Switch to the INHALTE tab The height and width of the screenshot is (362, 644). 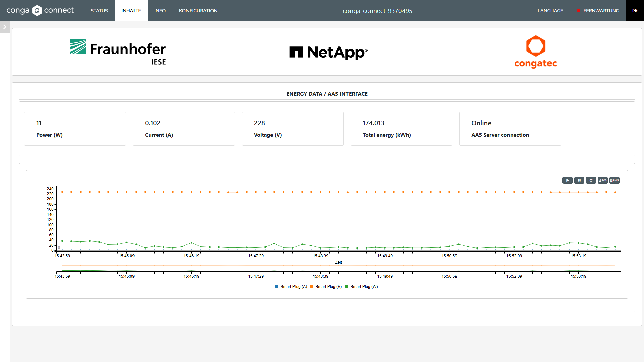131,11
